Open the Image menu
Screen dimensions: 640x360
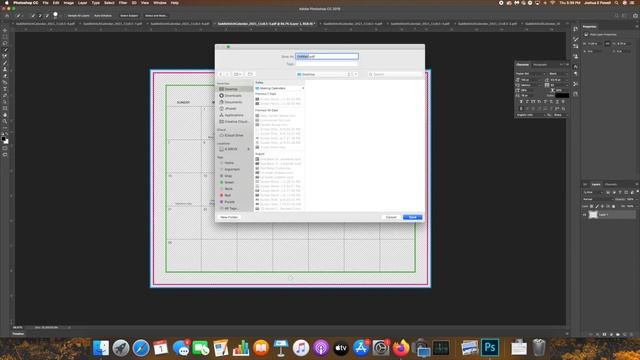point(69,3)
